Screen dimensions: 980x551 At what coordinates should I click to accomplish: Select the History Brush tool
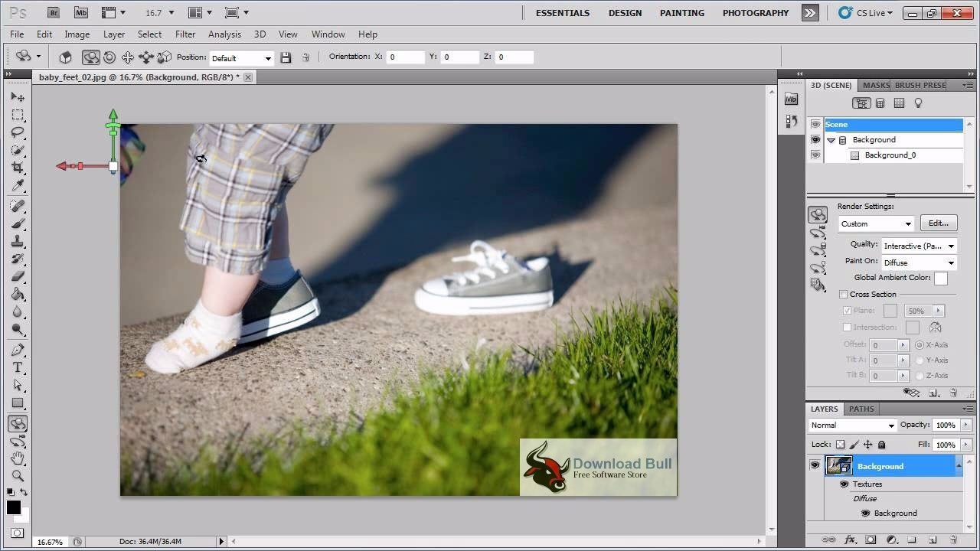(18, 259)
